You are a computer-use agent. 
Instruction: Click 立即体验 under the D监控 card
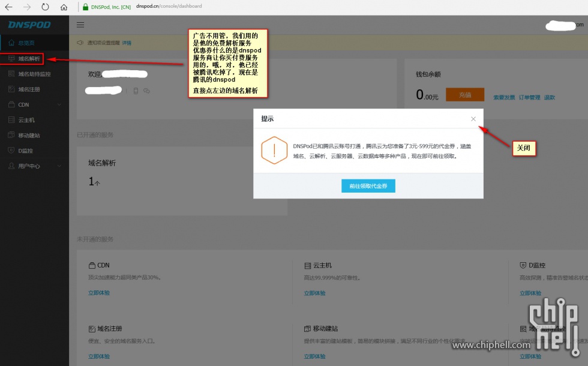point(530,293)
